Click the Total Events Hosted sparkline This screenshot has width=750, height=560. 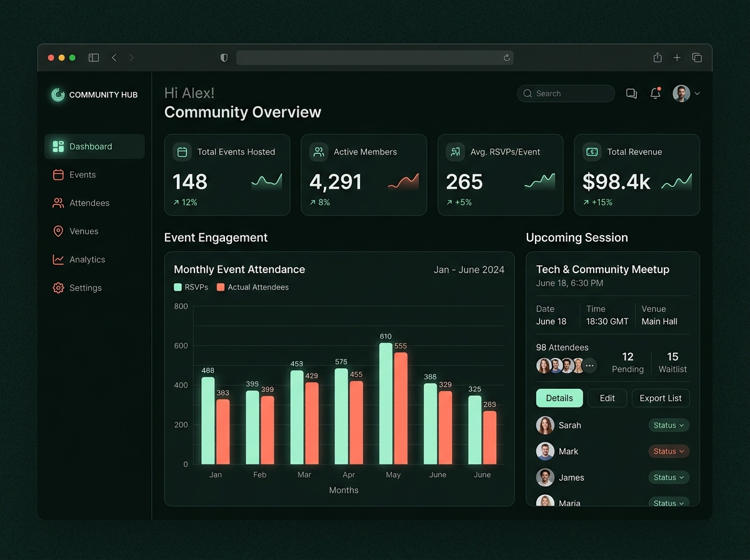[x=267, y=182]
